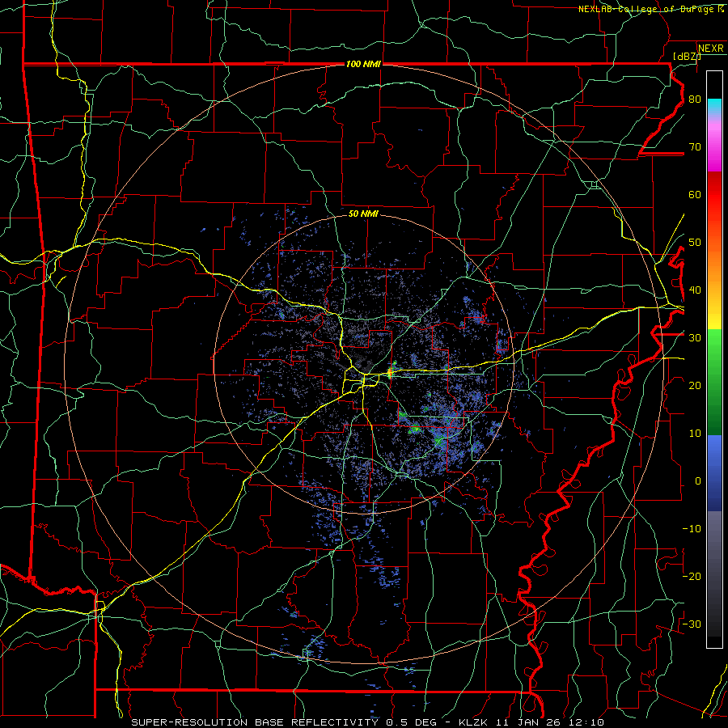This screenshot has height=728, width=728.
Task: Select the 50 value on dBZ scale
Action: click(x=695, y=243)
